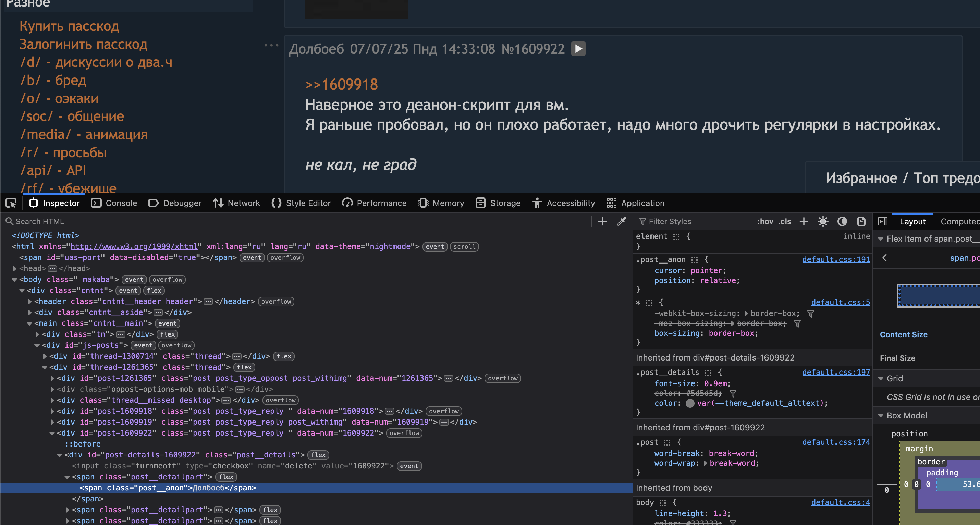The width and height of the screenshot is (980, 525).
Task: Toggle the :hov pseudo-class panel
Action: (765, 221)
